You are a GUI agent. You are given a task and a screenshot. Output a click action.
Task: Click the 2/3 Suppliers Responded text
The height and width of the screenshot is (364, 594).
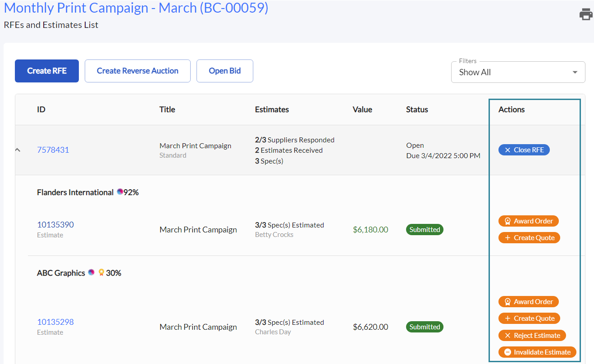pos(295,140)
